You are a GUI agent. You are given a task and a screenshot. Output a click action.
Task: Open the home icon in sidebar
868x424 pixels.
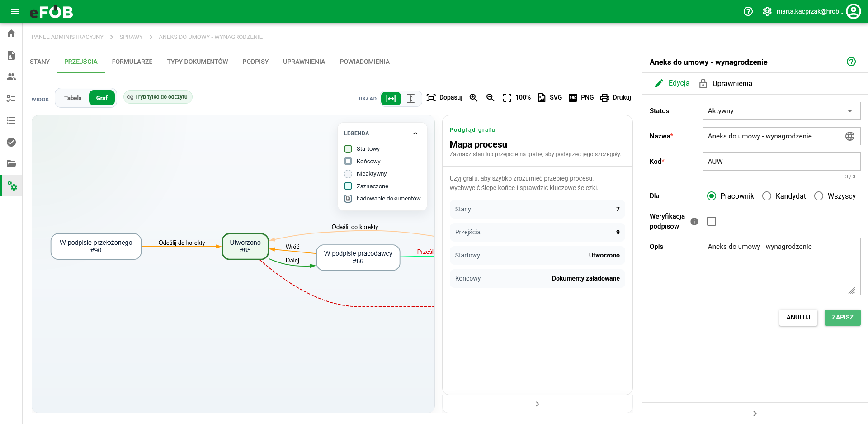[11, 33]
